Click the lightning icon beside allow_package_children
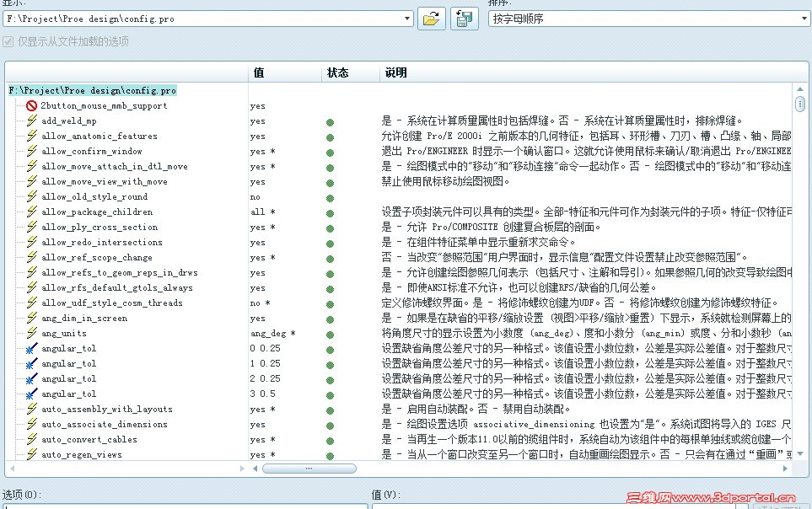The height and width of the screenshot is (509, 812). click(x=32, y=212)
